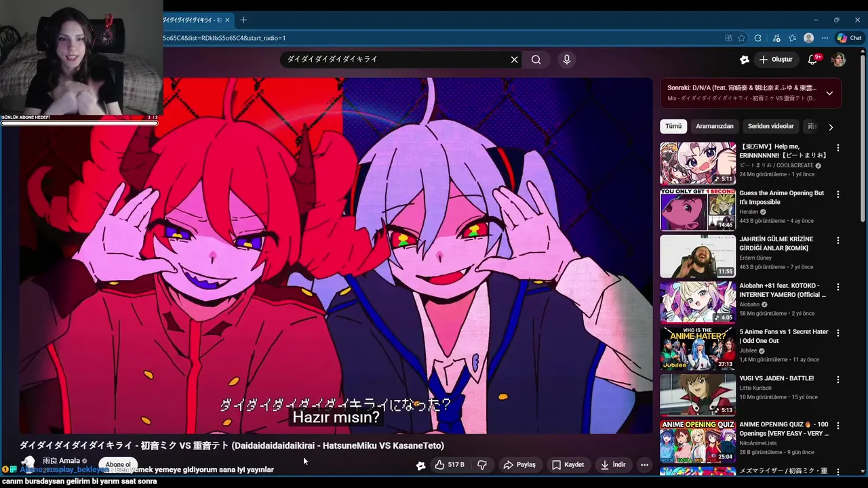
Task: Open 5 Anime Fans vs 1 Secret Hater thumbnail
Action: coord(698,348)
